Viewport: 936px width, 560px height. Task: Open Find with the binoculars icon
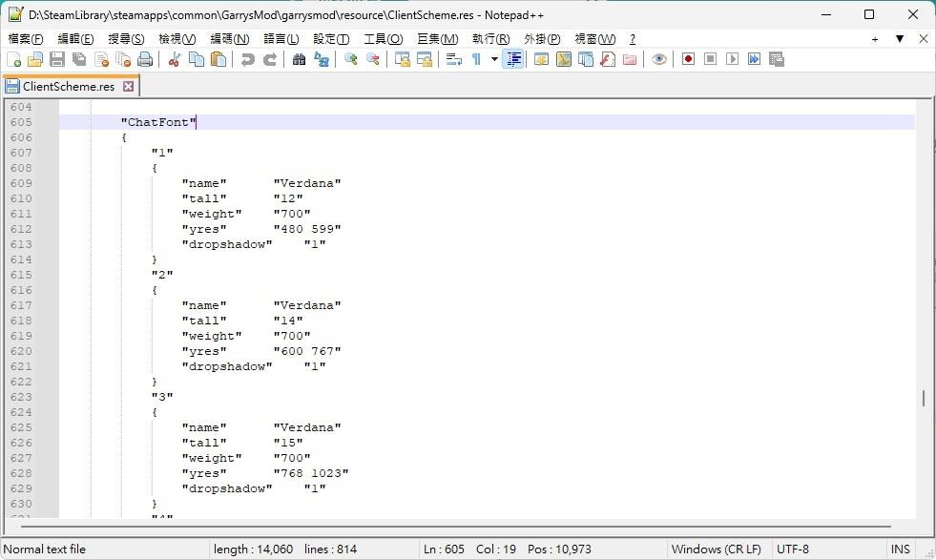tap(299, 59)
